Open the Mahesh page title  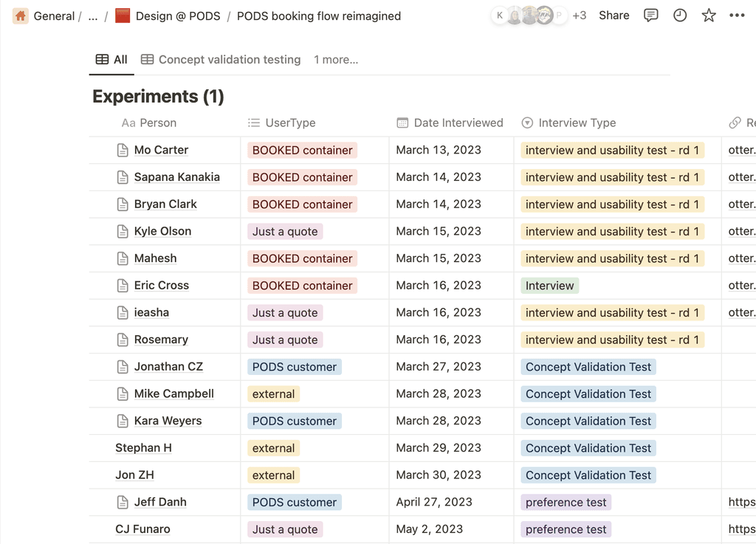[x=155, y=259]
